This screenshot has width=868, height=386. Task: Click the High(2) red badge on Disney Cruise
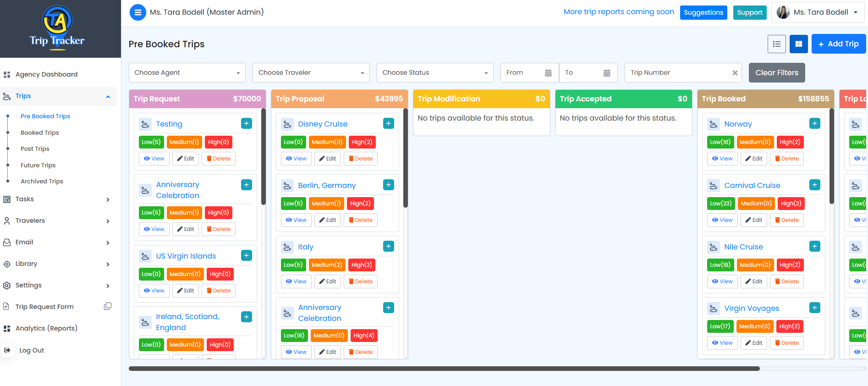pyautogui.click(x=362, y=142)
